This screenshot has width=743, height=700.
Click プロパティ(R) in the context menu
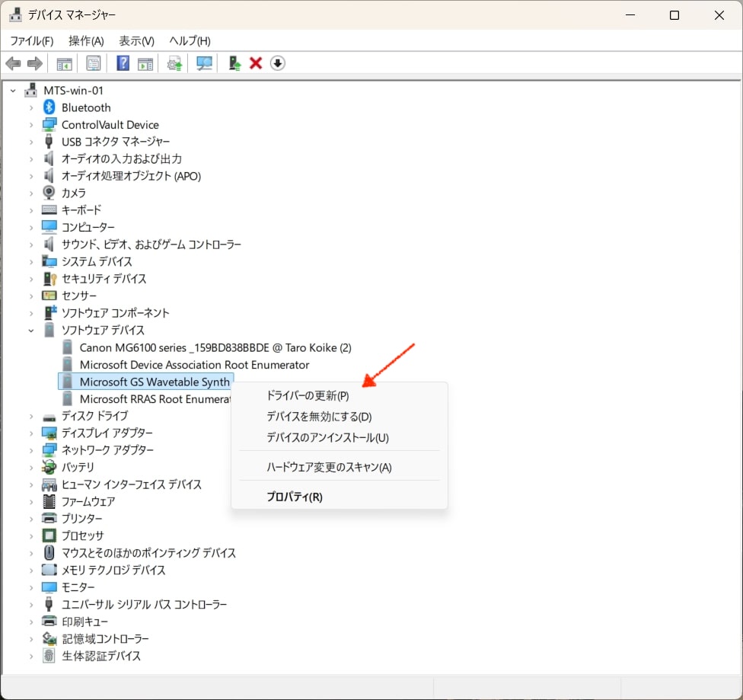tap(294, 497)
